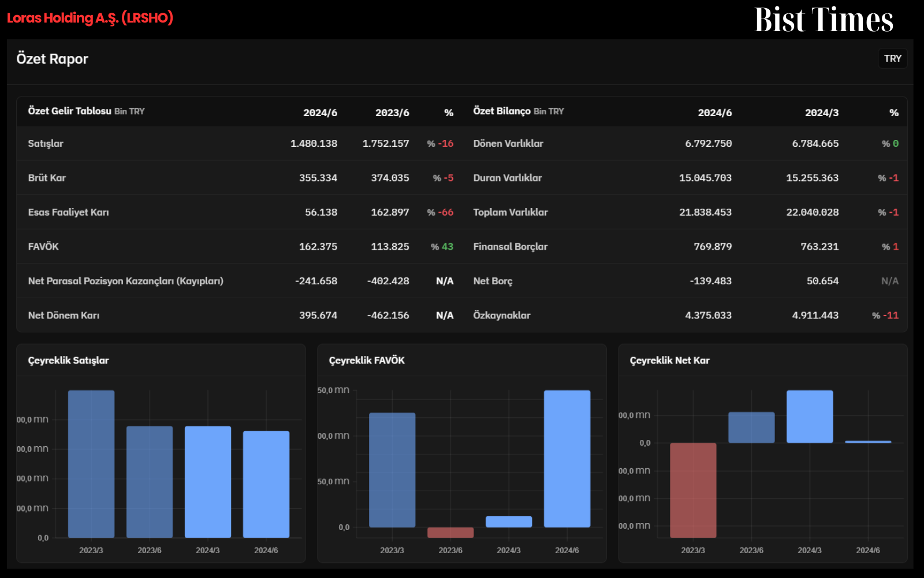Viewport: 924px width, 578px height.
Task: Select the Finansal Borçlar row label
Action: 511,246
